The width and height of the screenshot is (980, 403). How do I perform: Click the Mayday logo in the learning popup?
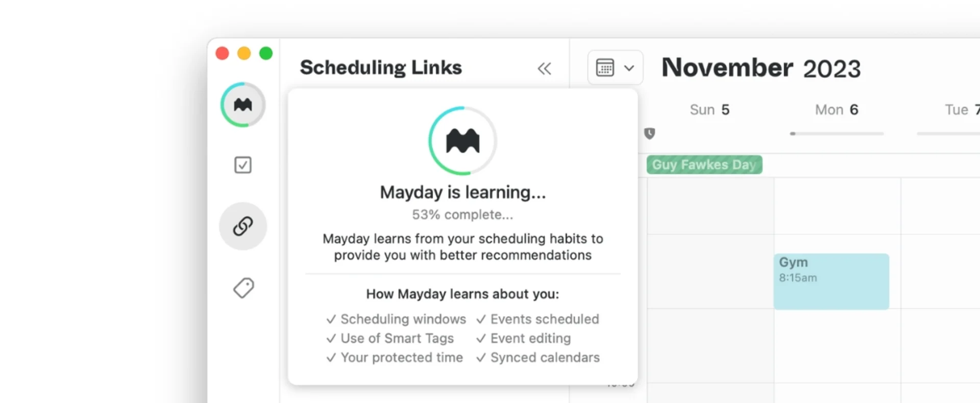[462, 141]
